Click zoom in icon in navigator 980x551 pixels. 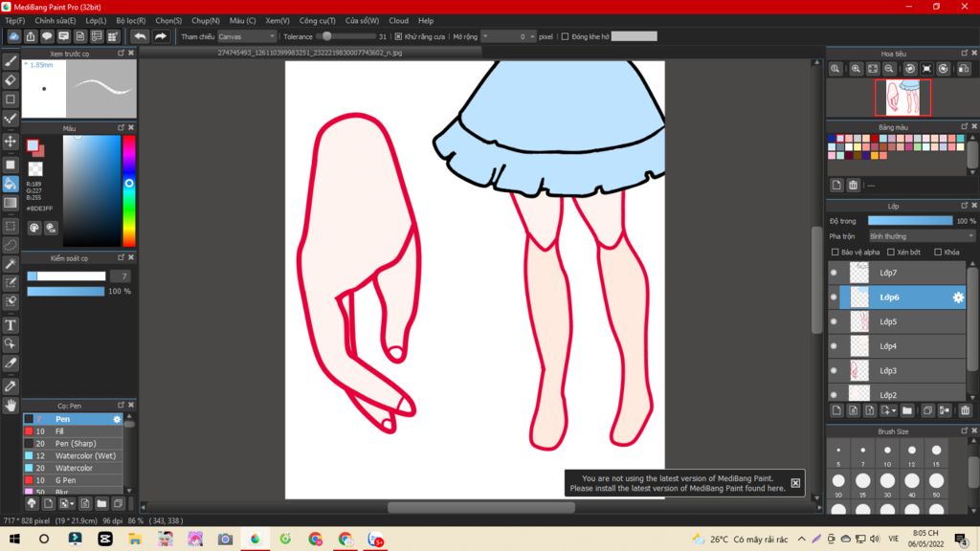click(856, 69)
